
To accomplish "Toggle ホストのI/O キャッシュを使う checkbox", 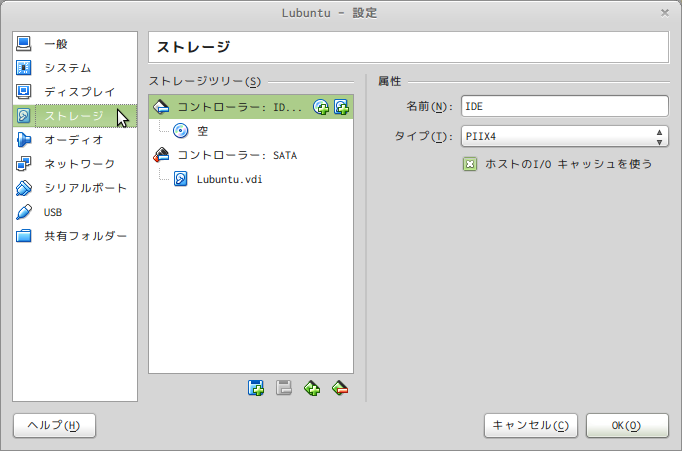I will 470,164.
